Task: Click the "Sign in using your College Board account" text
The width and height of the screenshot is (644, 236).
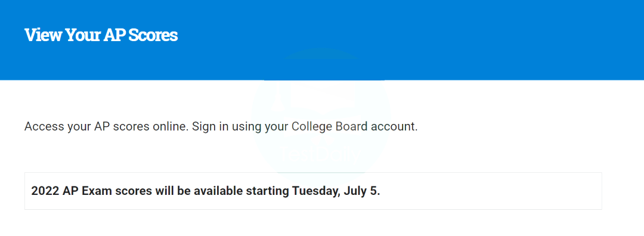Action: click(304, 126)
